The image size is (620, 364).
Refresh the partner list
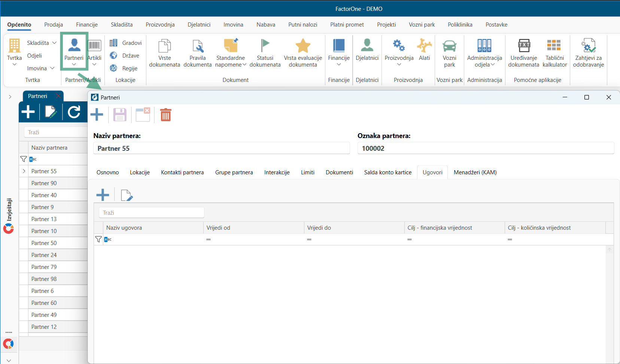point(74,112)
